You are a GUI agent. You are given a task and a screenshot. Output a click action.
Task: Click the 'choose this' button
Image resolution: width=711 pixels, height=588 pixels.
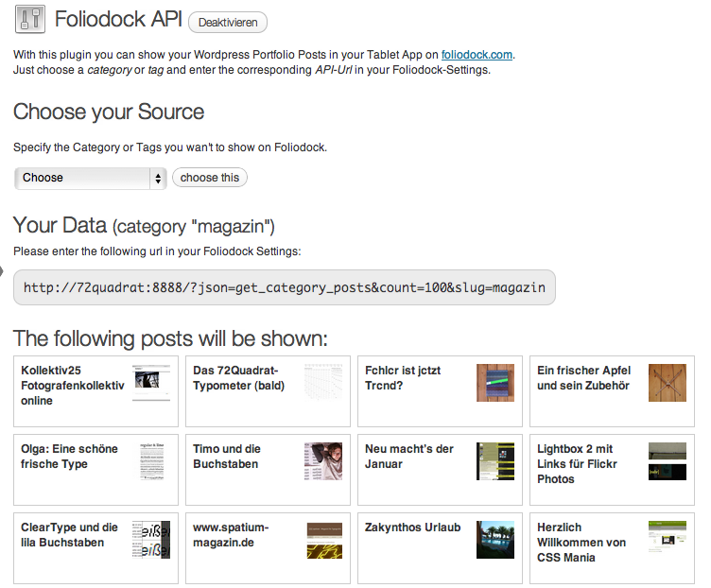click(x=210, y=178)
